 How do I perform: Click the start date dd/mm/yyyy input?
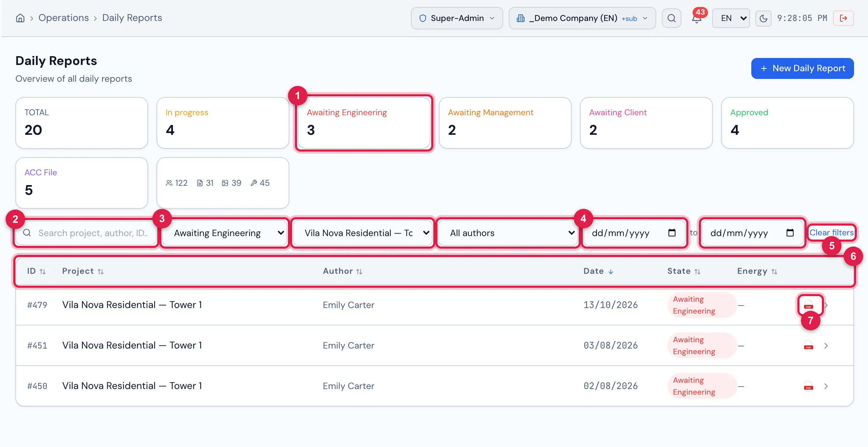pyautogui.click(x=634, y=233)
